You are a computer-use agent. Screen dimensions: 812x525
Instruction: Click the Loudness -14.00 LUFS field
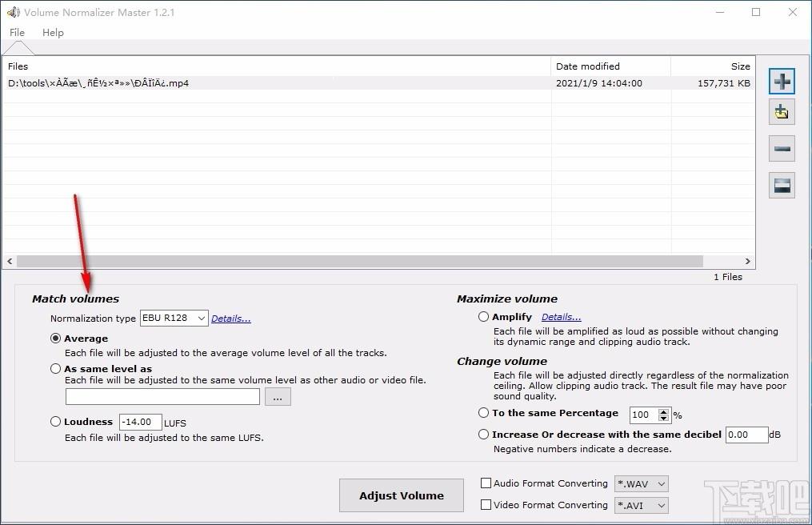click(140, 422)
